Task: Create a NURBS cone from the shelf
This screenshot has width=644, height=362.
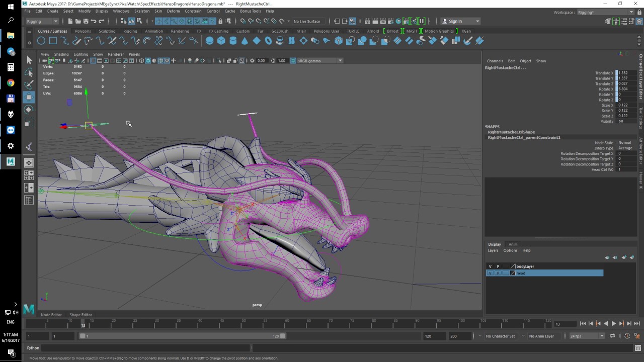Action: click(x=245, y=41)
